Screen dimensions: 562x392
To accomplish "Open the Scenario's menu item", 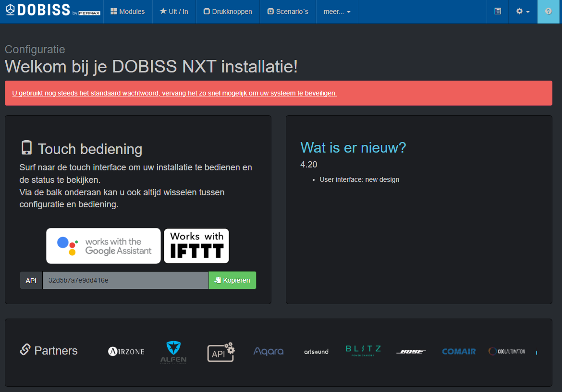I will pyautogui.click(x=288, y=12).
